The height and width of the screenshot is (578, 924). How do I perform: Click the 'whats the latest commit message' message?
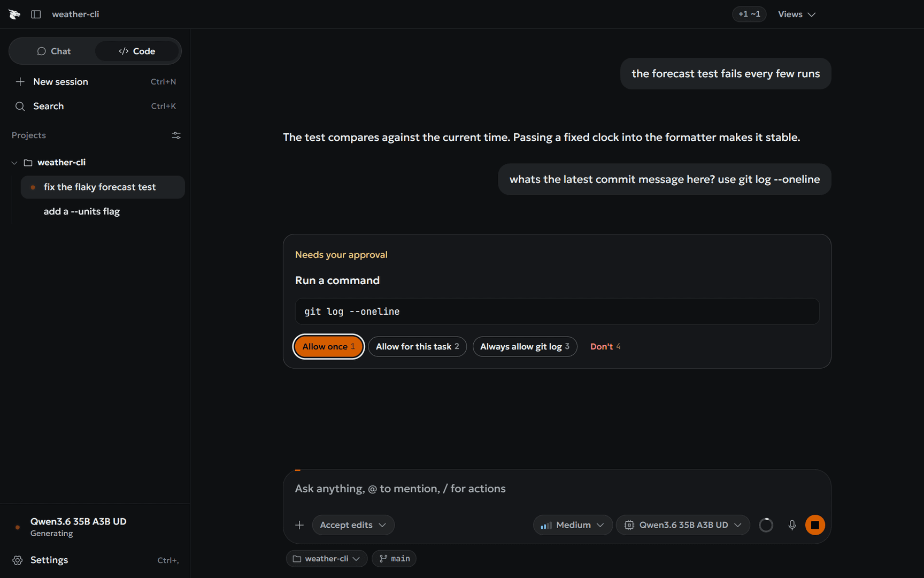(665, 179)
